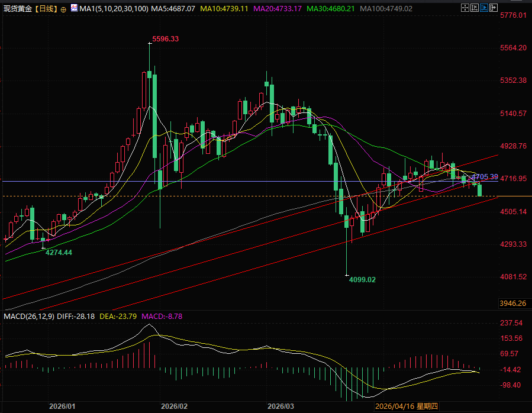
Task: Click the chart scale-to-start axis icon
Action: pyautogui.click(x=475, y=8)
